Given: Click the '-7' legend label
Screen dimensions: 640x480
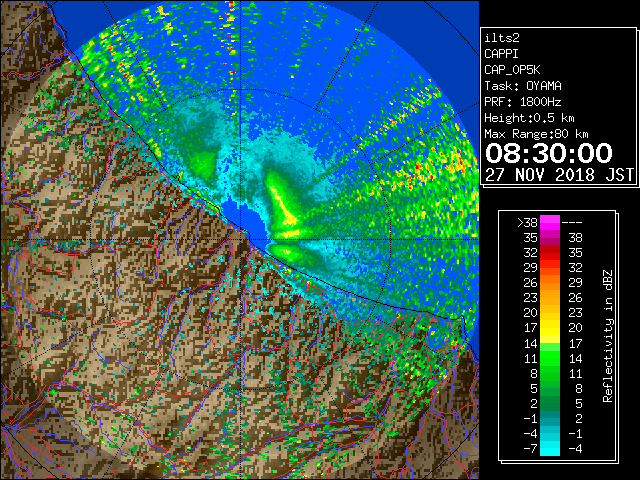Looking at the screenshot, I should tap(530, 449).
